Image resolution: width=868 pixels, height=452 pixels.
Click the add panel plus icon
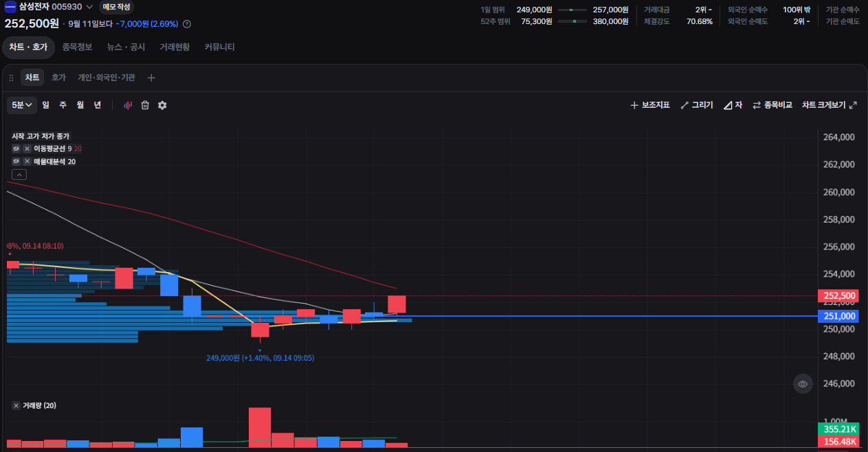pyautogui.click(x=151, y=78)
